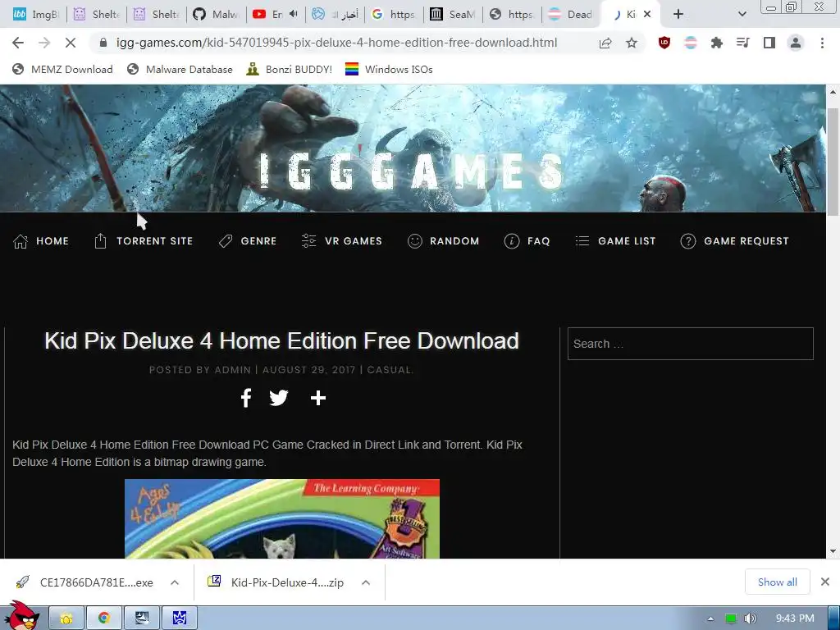
Task: Open the first pinned taskbar folder icon
Action: pyautogui.click(x=66, y=619)
